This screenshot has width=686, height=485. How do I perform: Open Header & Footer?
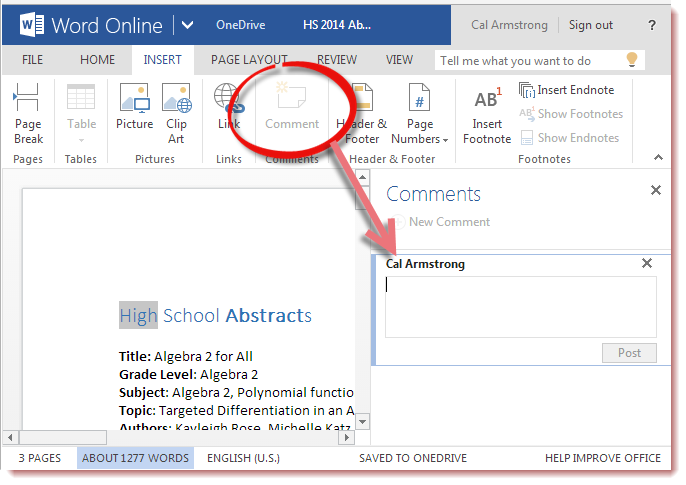pos(361,114)
